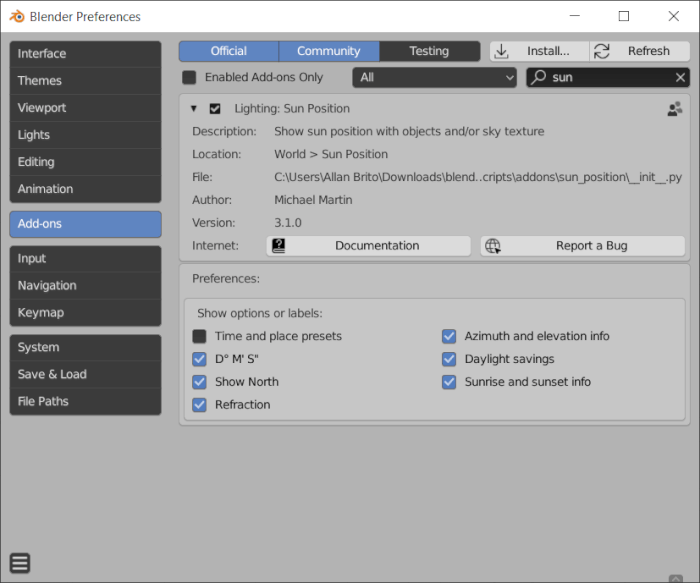This screenshot has width=700, height=583.
Task: Uncheck the Refraction option
Action: click(199, 404)
